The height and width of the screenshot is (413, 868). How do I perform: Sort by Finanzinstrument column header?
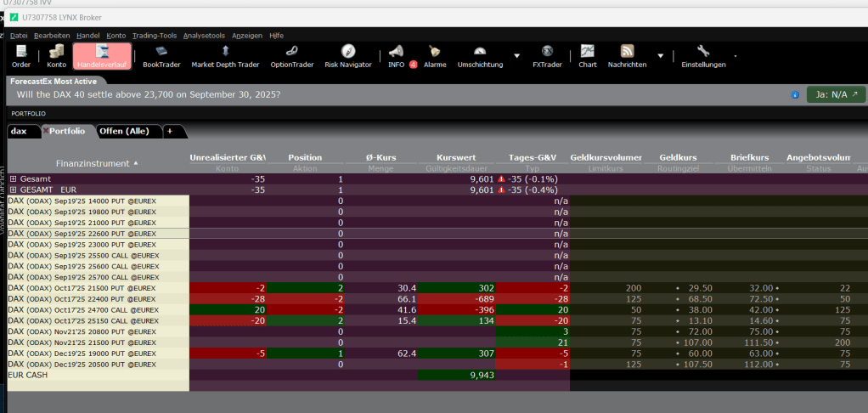pos(93,162)
